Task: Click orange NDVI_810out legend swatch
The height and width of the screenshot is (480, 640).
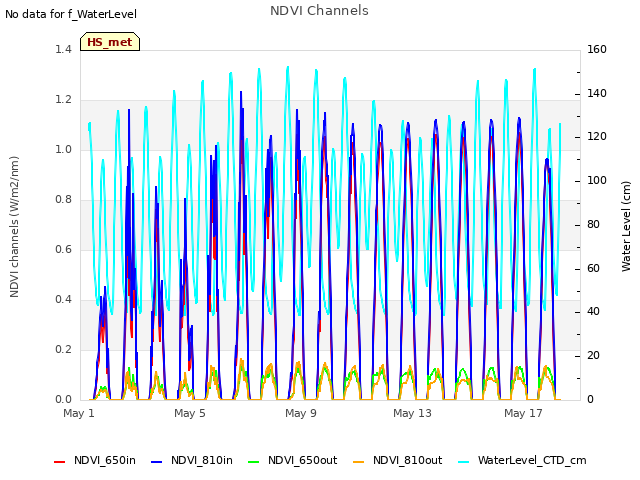Action: (x=358, y=462)
